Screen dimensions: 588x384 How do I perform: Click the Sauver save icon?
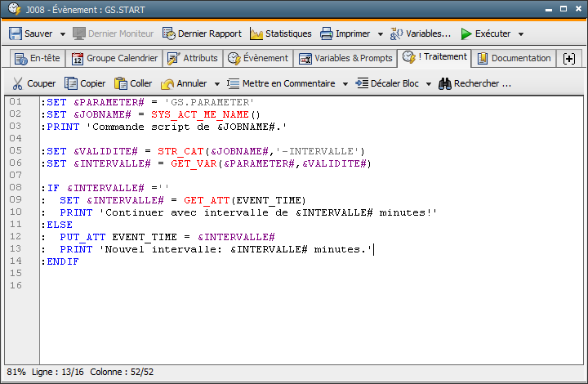[16, 34]
